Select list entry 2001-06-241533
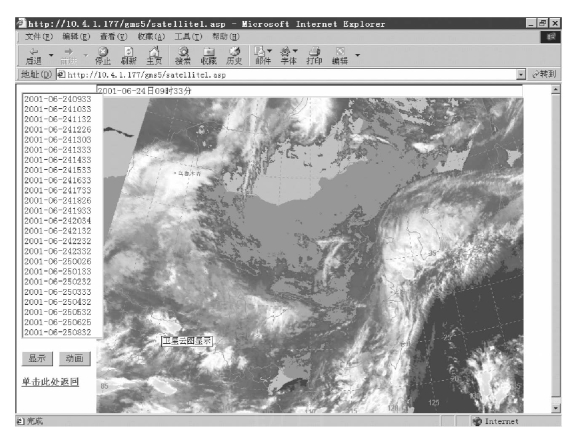This screenshot has width=577, height=427. click(58, 170)
